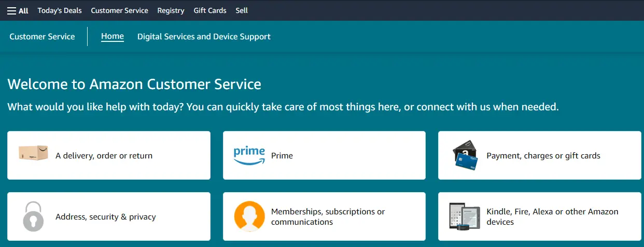The image size is (644, 247).
Task: Click the orange profile avatar icon
Action: tap(249, 216)
